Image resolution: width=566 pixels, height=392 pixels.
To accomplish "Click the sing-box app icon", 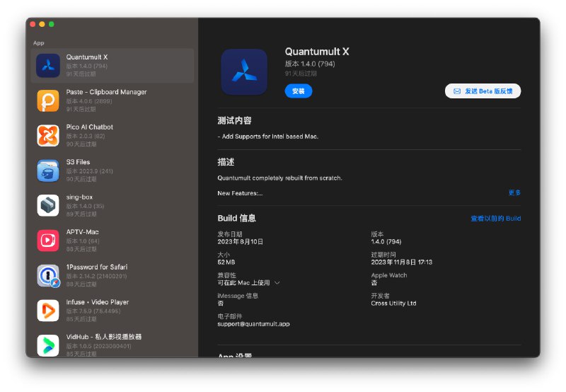I will click(48, 205).
